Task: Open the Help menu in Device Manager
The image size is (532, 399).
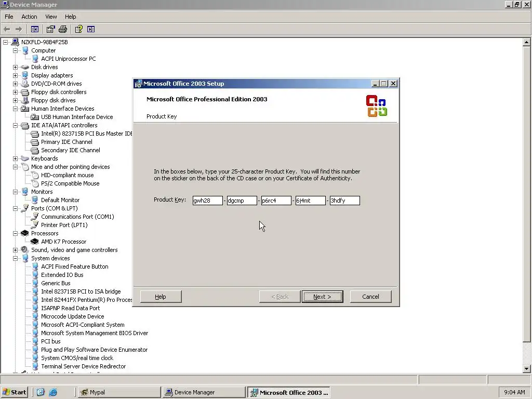Action: tap(70, 17)
